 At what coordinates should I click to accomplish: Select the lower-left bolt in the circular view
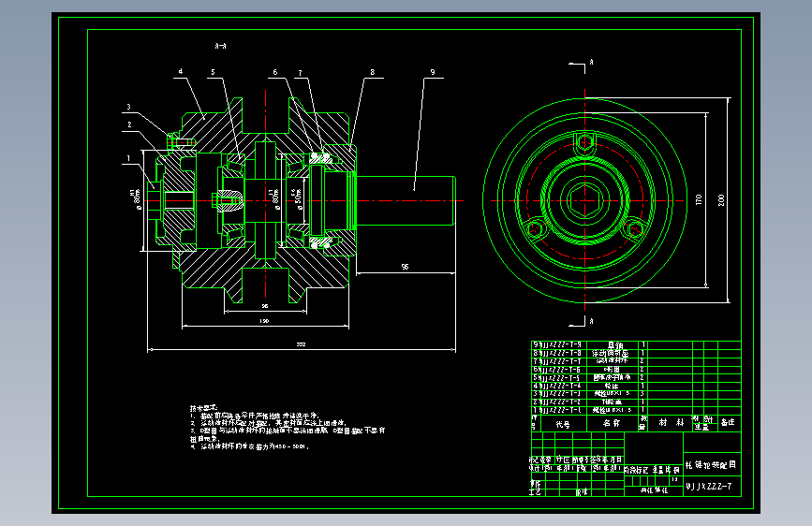(536, 228)
